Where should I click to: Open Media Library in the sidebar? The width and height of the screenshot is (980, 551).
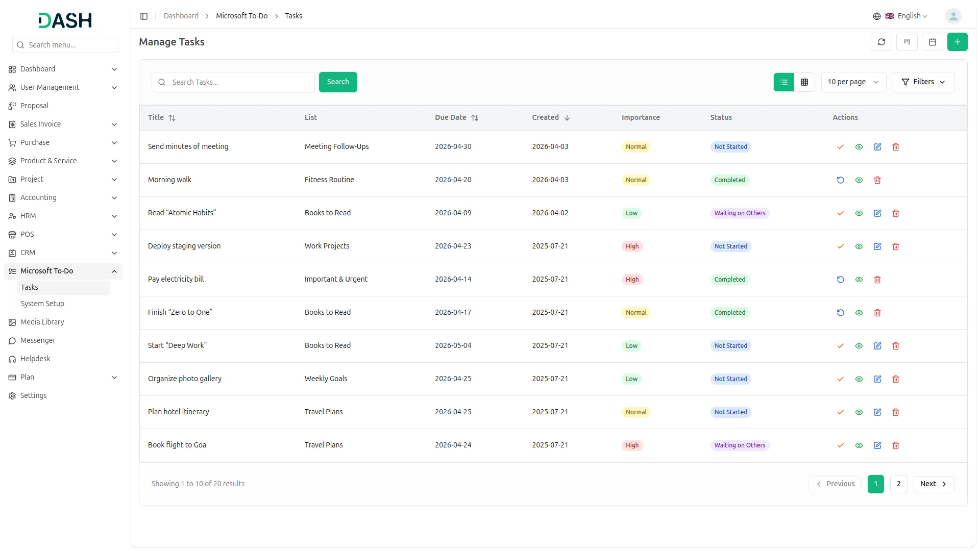coord(63,322)
